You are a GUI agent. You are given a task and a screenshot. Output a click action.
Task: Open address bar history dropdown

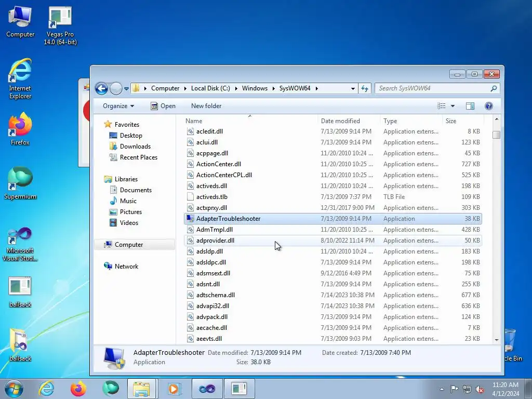tap(353, 88)
